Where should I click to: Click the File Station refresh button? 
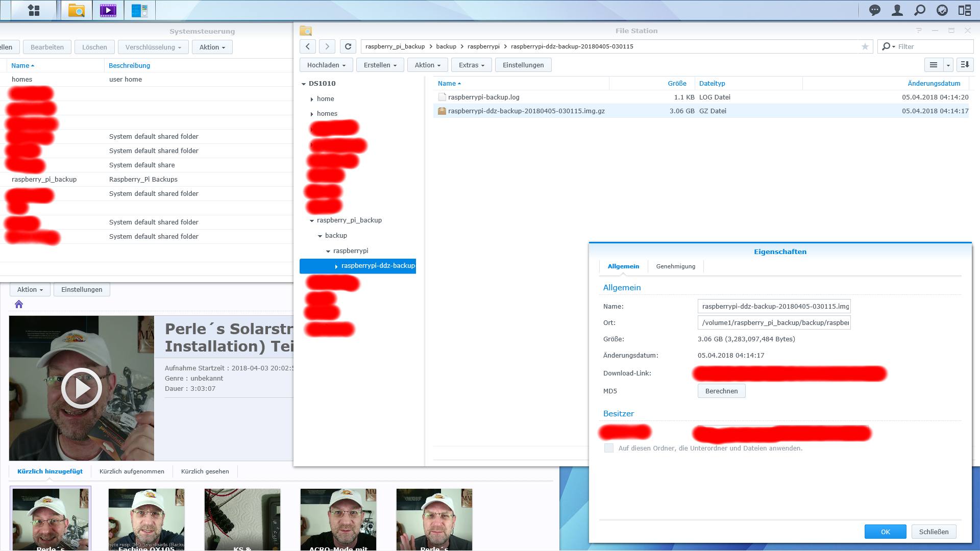[x=348, y=46]
